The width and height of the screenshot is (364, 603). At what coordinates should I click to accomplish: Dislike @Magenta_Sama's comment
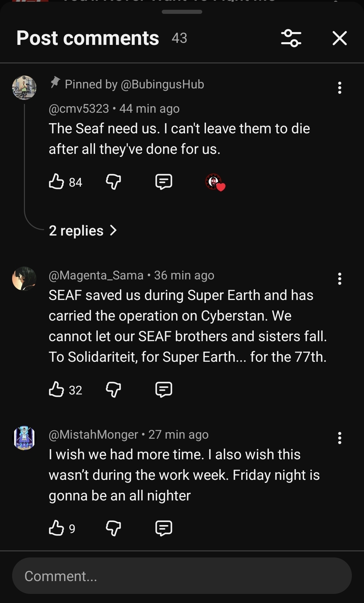(113, 390)
